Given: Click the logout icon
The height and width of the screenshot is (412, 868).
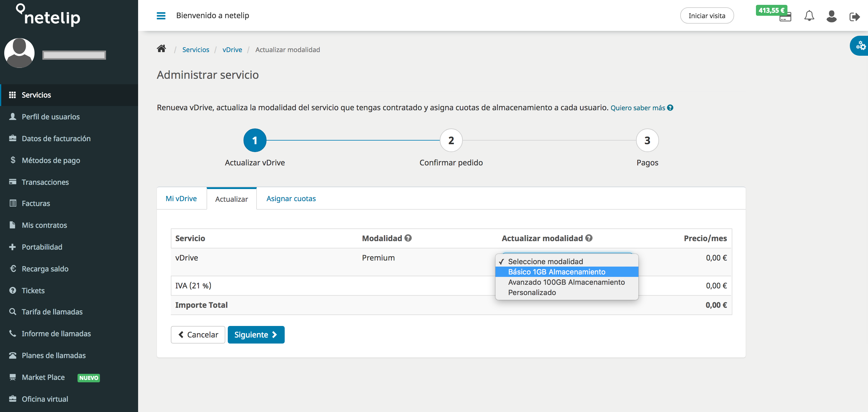Looking at the screenshot, I should click(854, 17).
